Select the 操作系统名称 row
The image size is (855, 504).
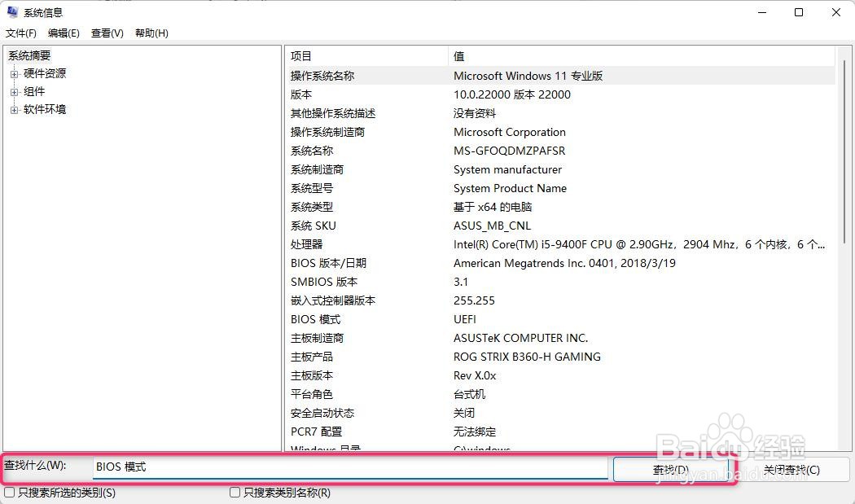560,76
